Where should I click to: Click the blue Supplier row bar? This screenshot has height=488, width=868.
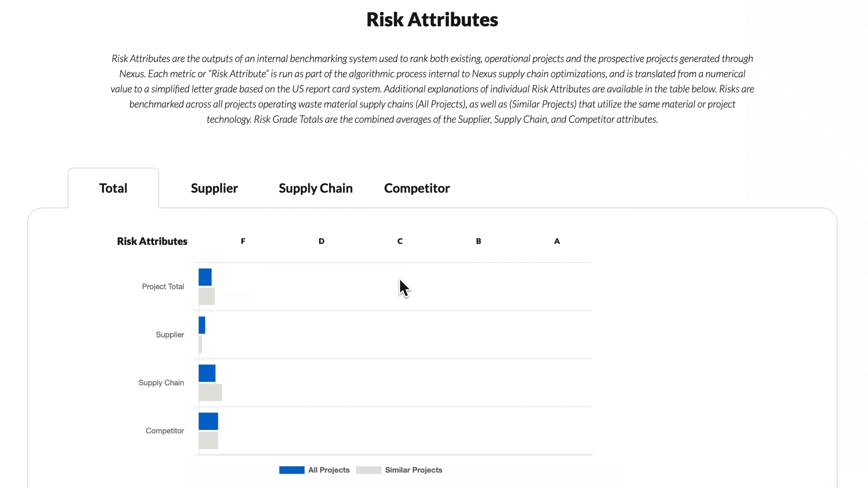[202, 325]
